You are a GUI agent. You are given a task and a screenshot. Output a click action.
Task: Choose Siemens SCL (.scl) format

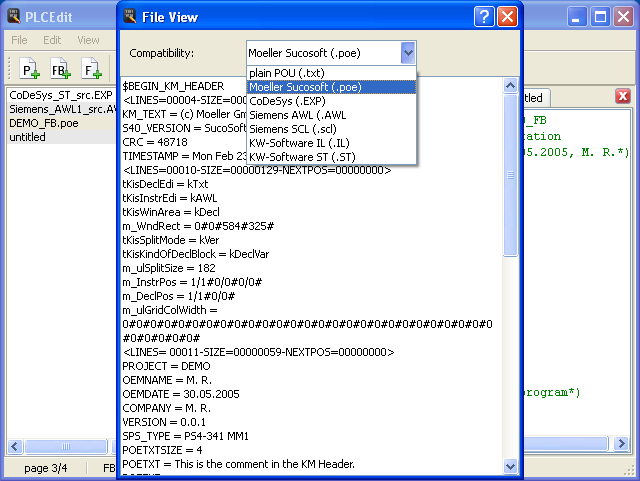331,129
